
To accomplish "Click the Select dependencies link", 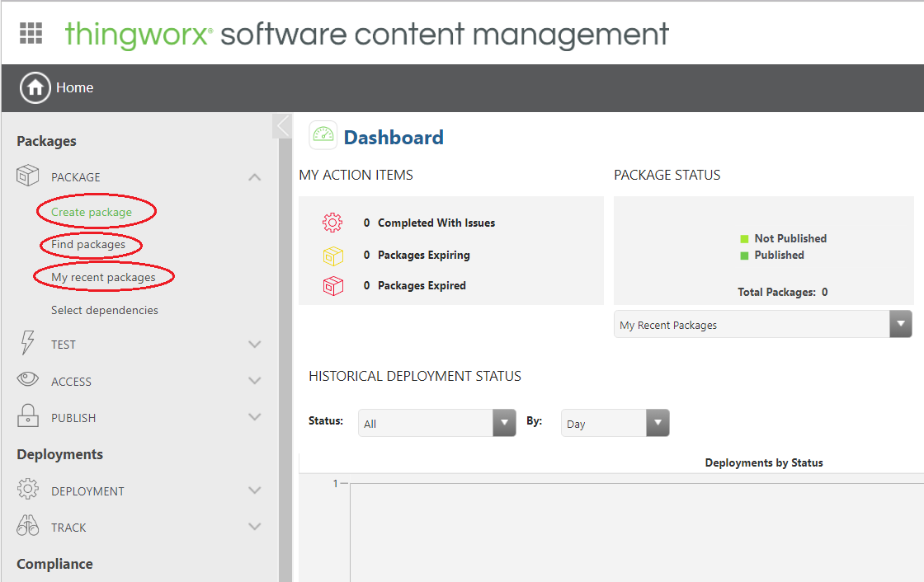I will 104,309.
